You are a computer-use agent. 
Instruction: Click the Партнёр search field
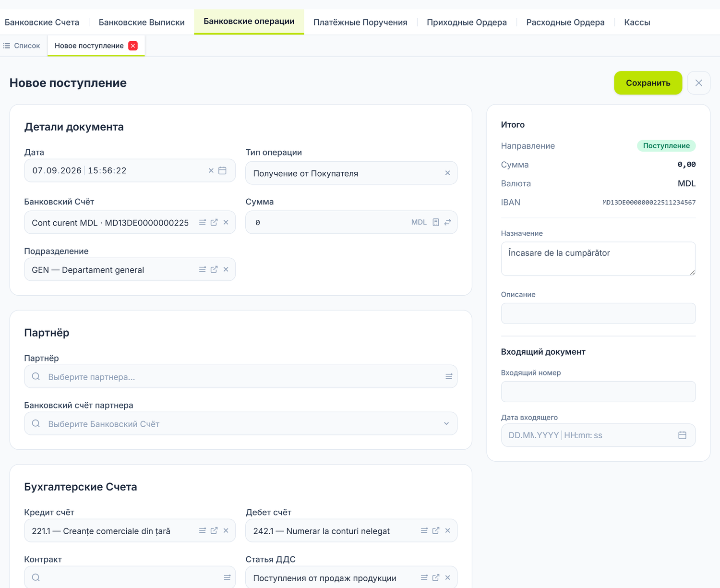(x=240, y=376)
